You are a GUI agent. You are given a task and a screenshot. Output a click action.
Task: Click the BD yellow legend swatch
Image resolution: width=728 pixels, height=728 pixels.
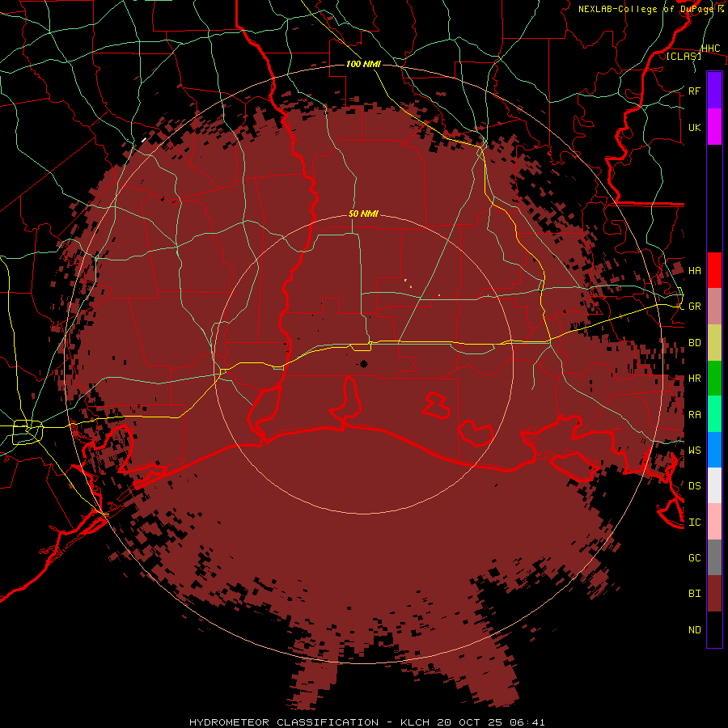pos(714,343)
